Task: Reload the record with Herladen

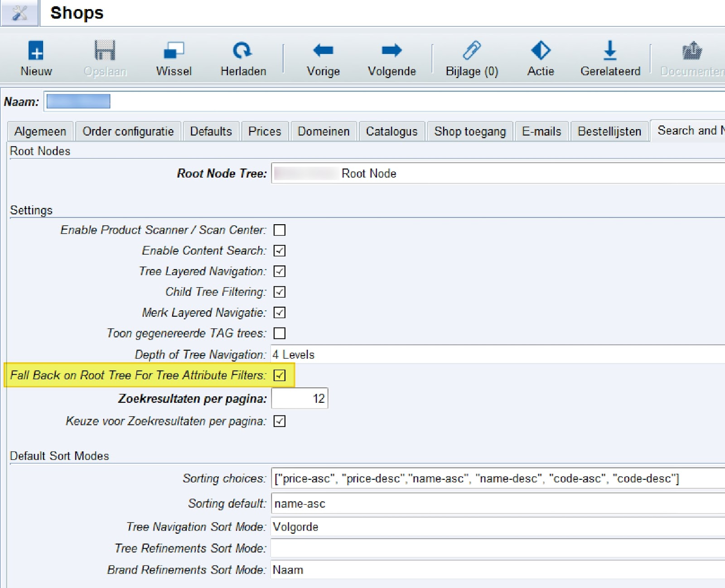Action: point(243,51)
